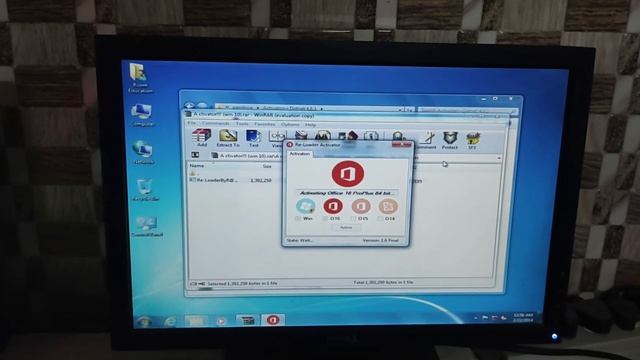Click the Add icon in WinRAR toolbar
Screen dimensions: 640x360
click(x=202, y=138)
